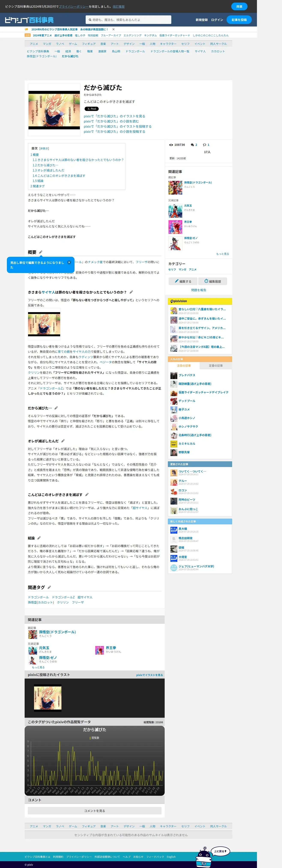This screenshot has width=282, height=868.
Task: Open アニメ category in top nav
Action: pyautogui.click(x=34, y=44)
